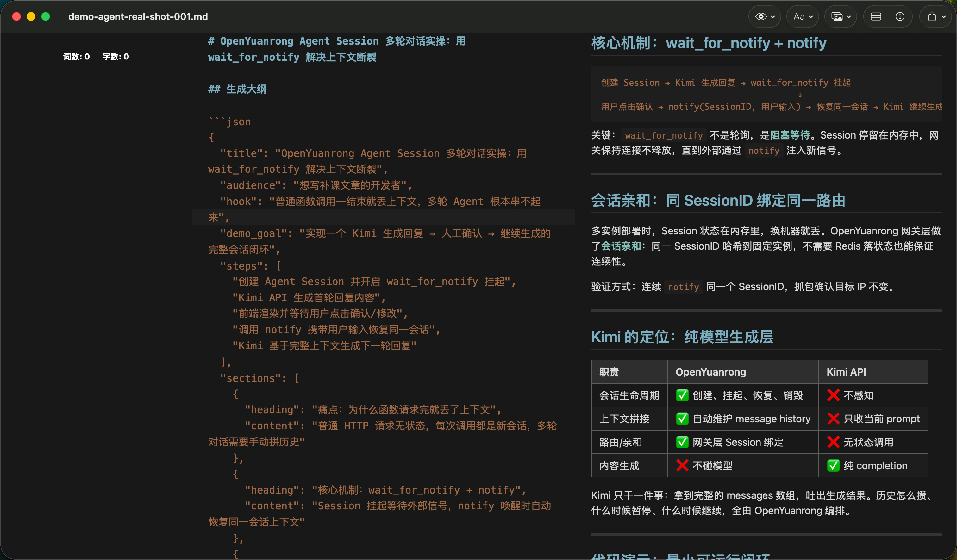957x560 pixels.
Task: Click the 自动维护 message history cell
Action: [743, 419]
